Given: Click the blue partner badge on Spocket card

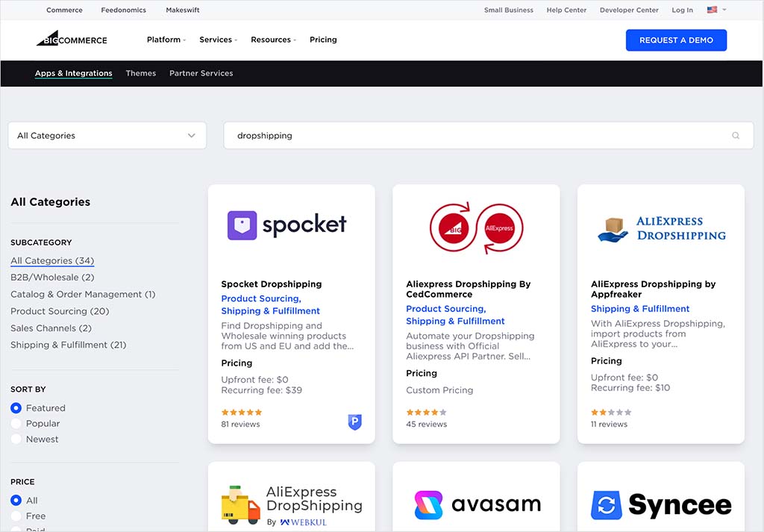Looking at the screenshot, I should pos(355,422).
